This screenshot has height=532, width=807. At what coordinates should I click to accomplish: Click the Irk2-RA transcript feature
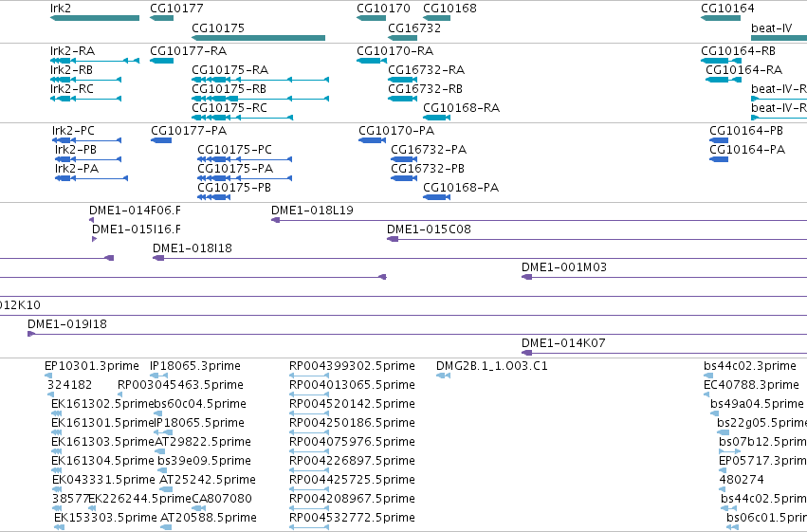click(95, 61)
